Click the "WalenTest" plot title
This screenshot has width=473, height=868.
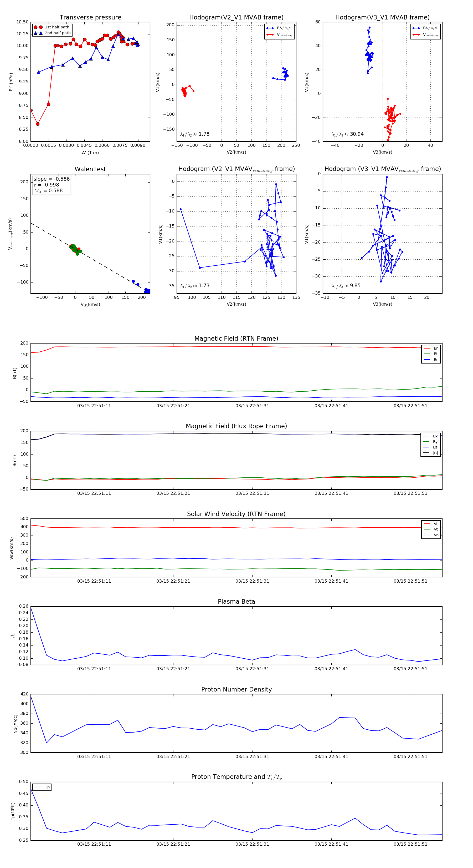click(90, 169)
